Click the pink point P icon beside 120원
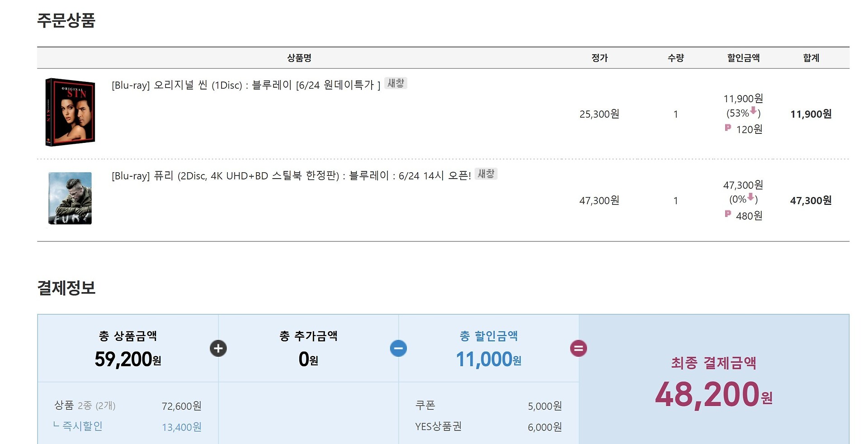Screen dimensions: 868x444 coord(728,128)
